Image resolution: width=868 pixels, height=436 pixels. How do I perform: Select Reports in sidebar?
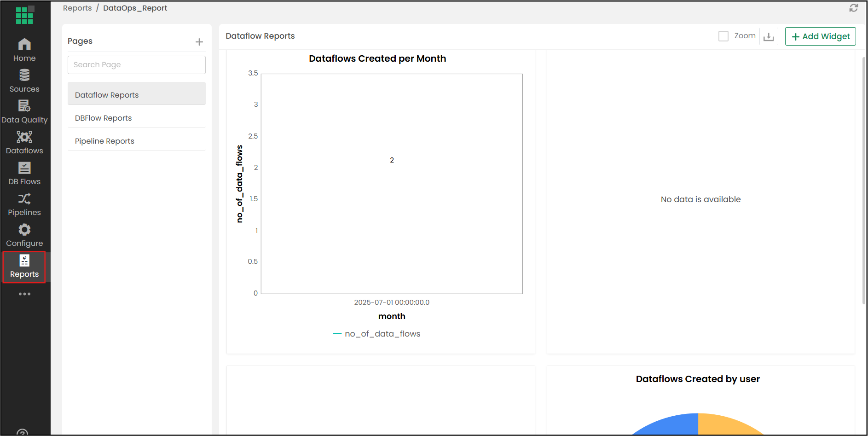tap(24, 267)
